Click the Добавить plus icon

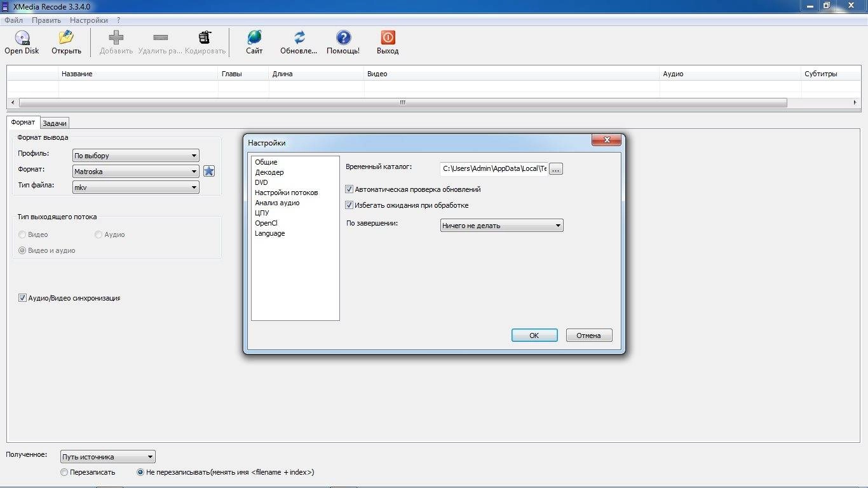116,37
